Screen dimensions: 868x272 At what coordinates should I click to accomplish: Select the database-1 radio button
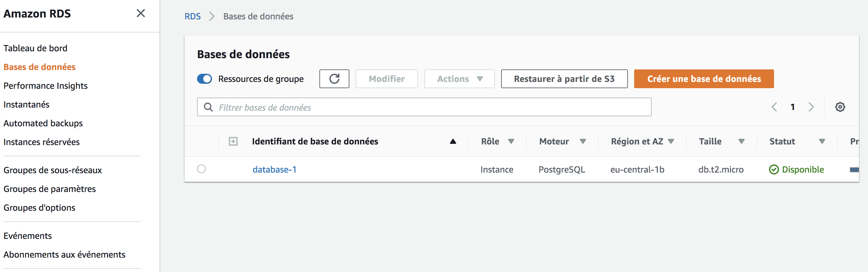[201, 169]
